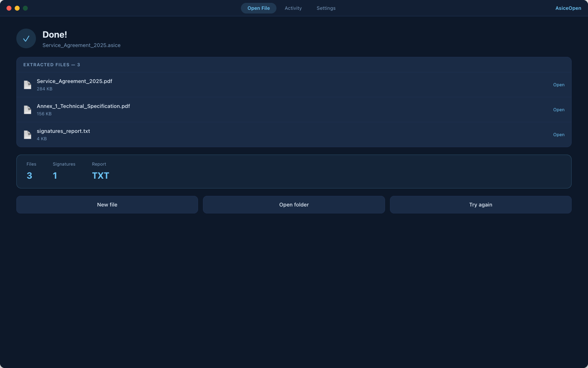Select the signatures_report.txt file name
The width and height of the screenshot is (588, 368).
(x=63, y=131)
